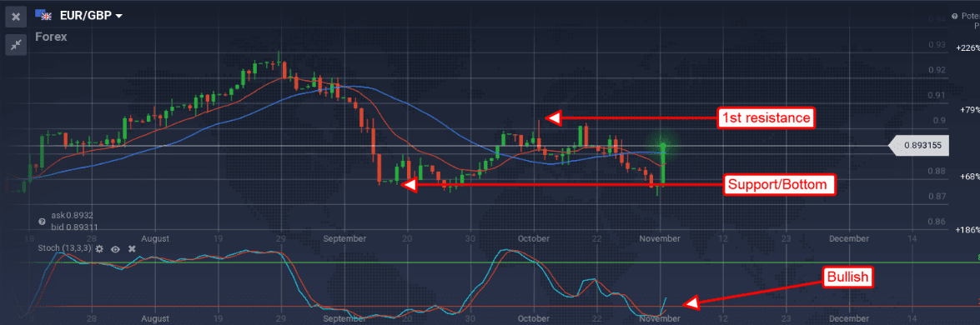Click the glowing current price dot
The image size is (980, 325).
click(x=663, y=146)
